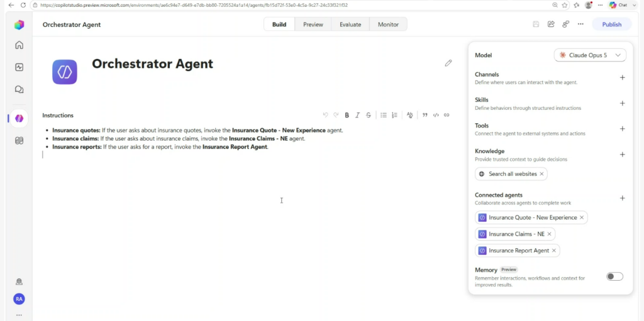Open Copilot Chat in browser toolbar

coord(618,5)
